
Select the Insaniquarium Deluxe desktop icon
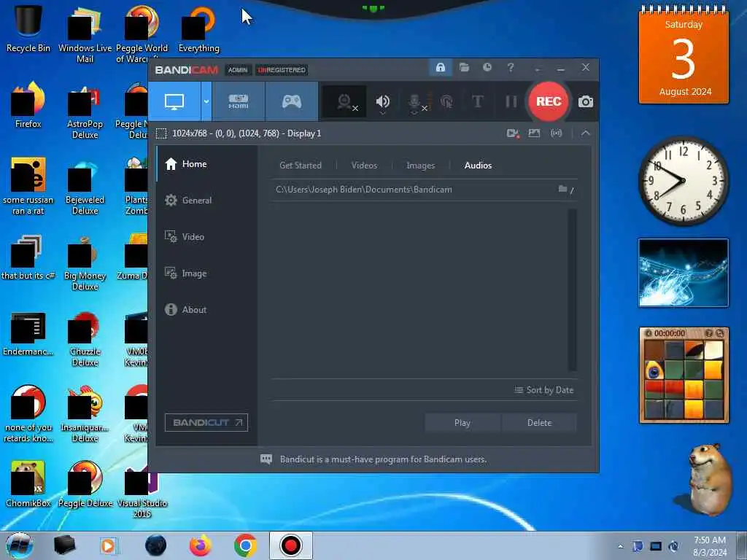85,413
